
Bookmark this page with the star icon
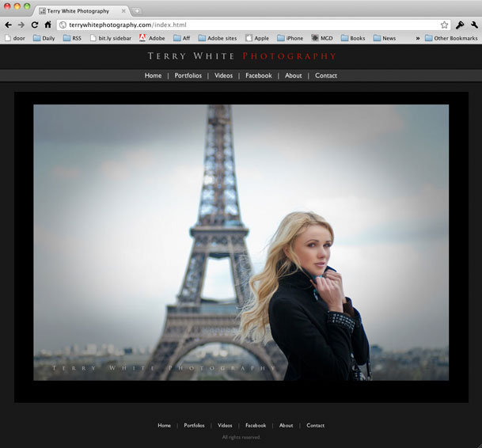(x=445, y=25)
